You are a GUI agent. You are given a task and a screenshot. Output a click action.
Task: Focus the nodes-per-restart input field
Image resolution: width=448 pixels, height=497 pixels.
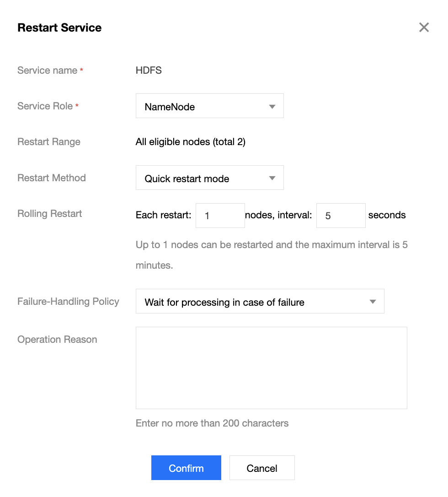click(220, 216)
